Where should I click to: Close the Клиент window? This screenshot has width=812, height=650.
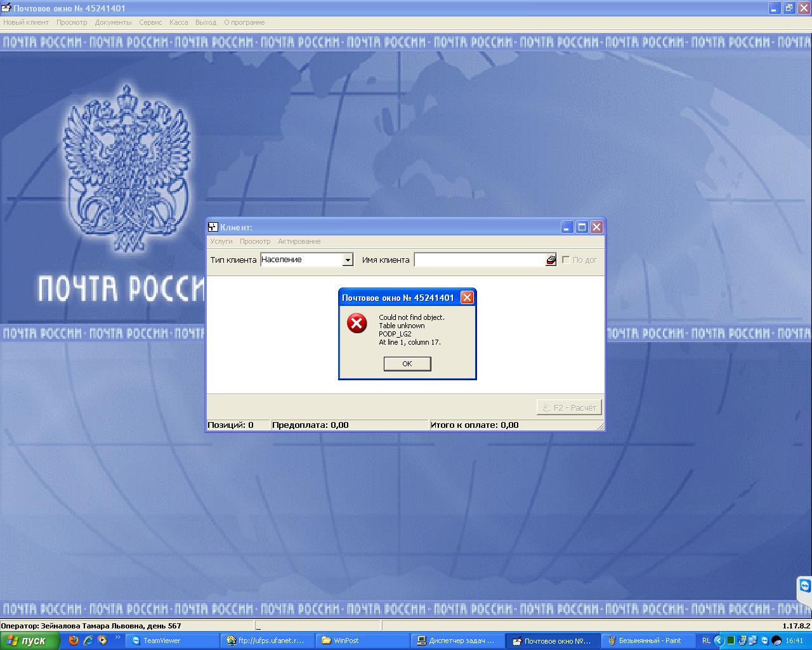pyautogui.click(x=596, y=227)
